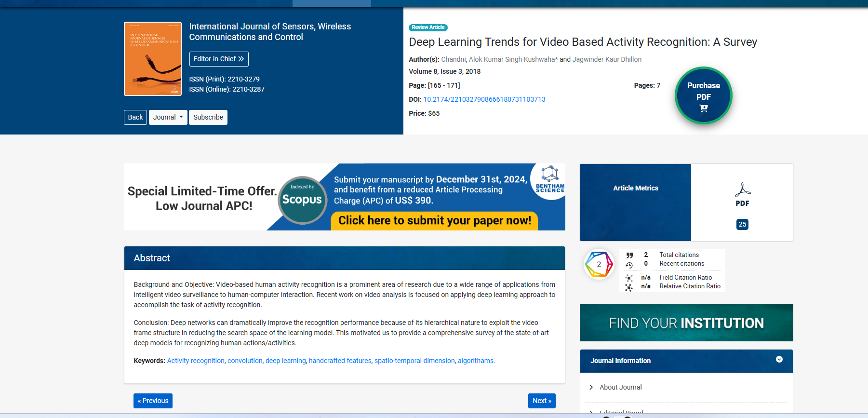Click the submit your paper now banner
This screenshot has width=868, height=418.
pos(434,220)
